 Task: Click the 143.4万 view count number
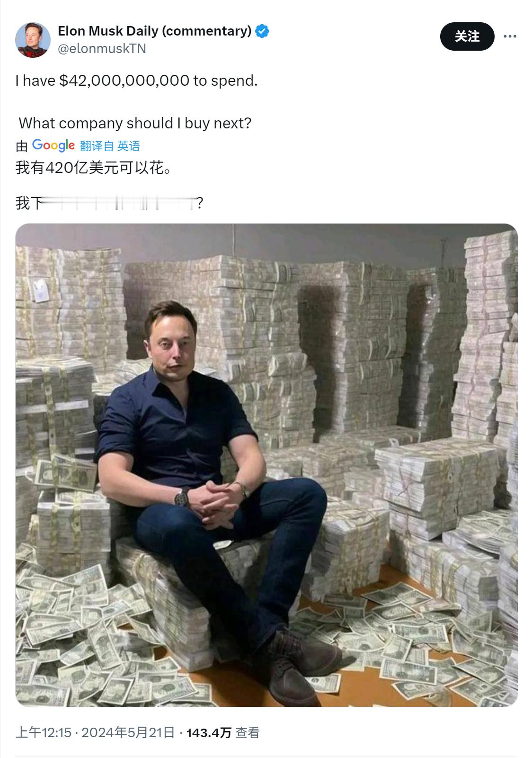click(209, 733)
